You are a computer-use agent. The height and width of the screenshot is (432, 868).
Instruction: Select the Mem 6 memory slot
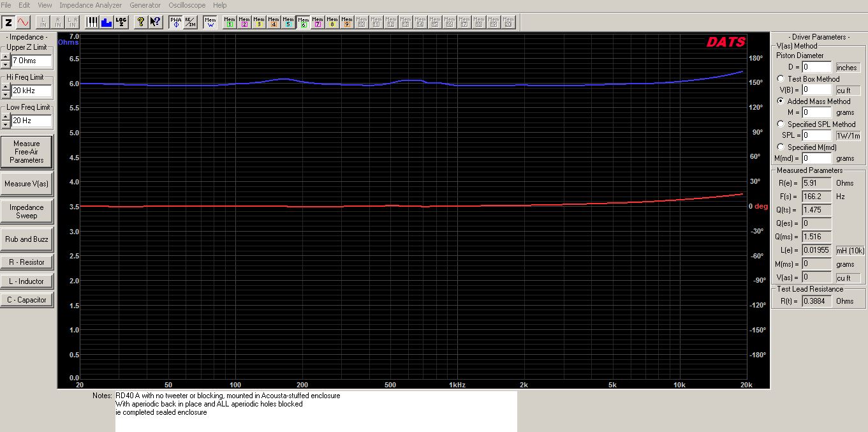303,22
